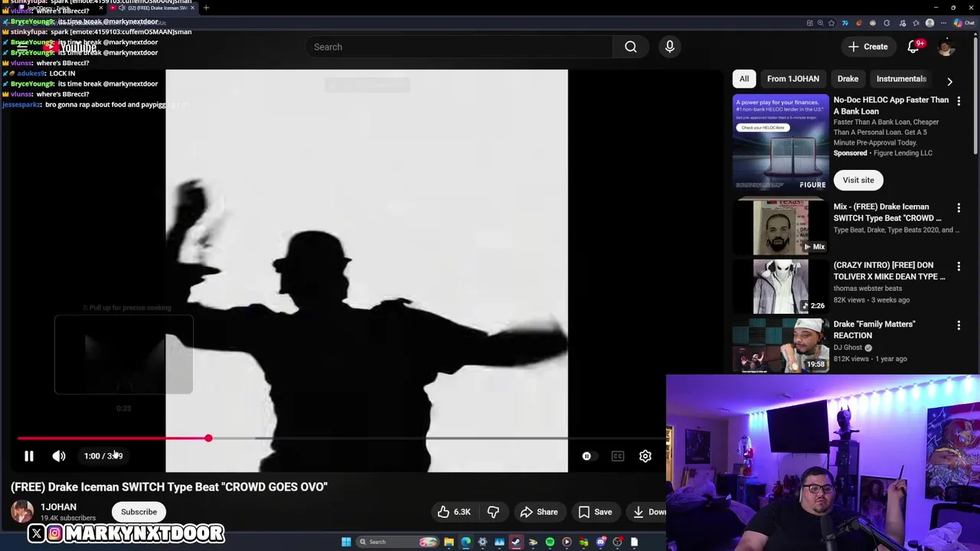The image size is (980, 551).
Task: Open options for the Drake Mix item
Action: [959, 208]
